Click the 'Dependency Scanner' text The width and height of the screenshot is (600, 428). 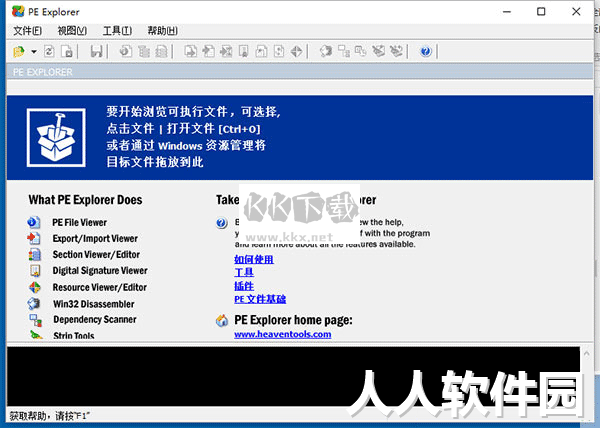(x=95, y=320)
